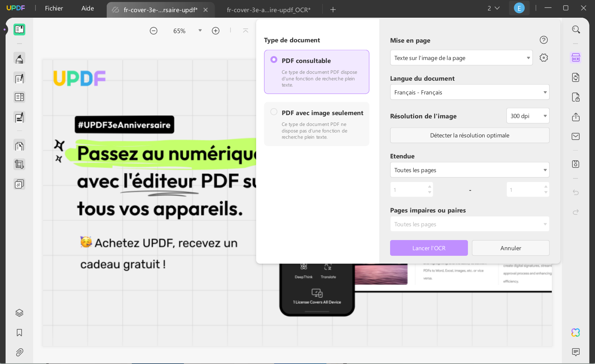The image size is (595, 364).
Task: Select the Fill and Sign tool
Action: (19, 117)
